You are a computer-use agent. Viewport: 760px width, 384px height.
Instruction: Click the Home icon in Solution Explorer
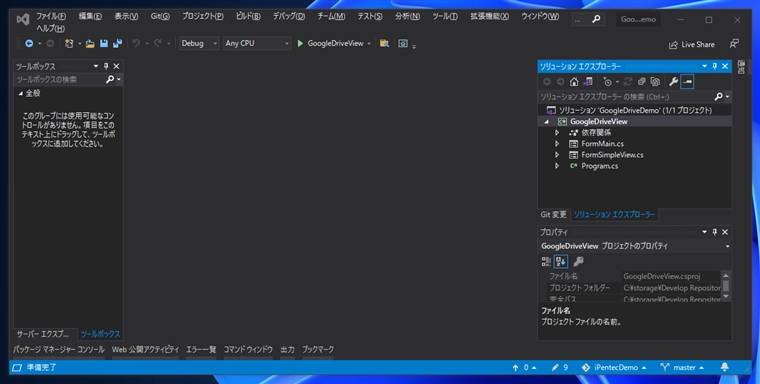574,82
